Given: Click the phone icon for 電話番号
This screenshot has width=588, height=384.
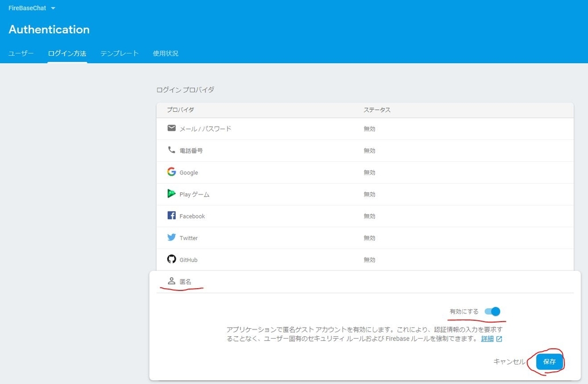Looking at the screenshot, I should click(x=171, y=150).
